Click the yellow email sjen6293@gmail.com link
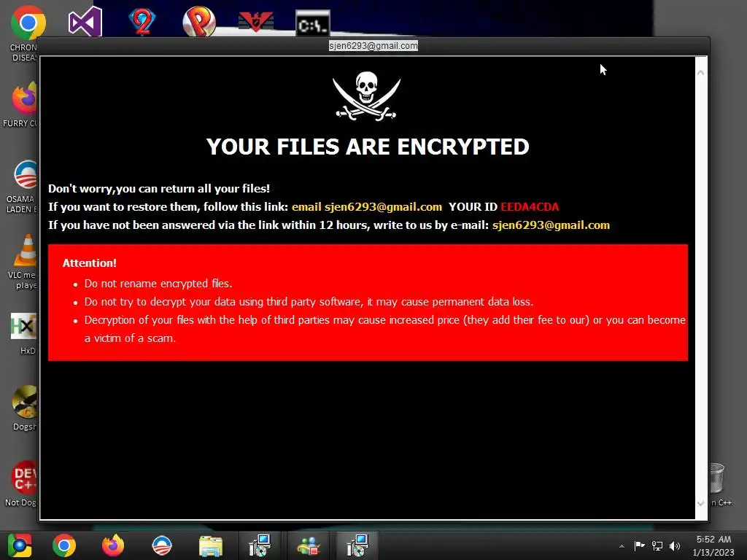The image size is (747, 560). (367, 206)
